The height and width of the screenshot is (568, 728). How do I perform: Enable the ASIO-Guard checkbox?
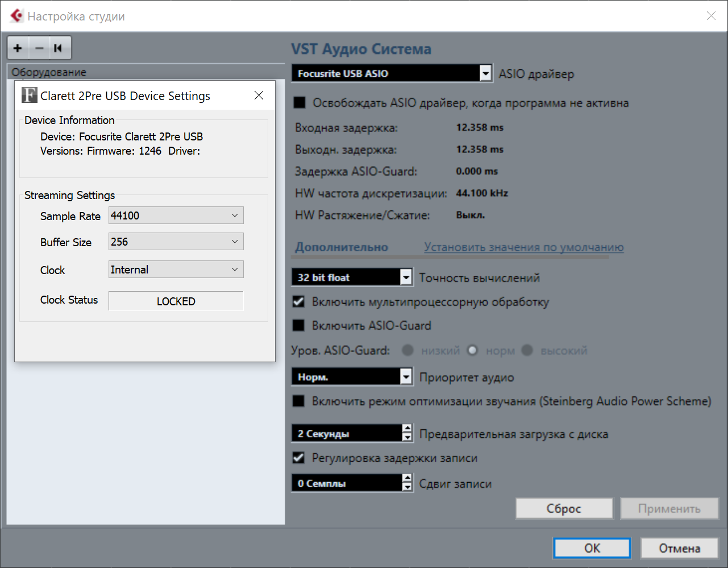point(298,326)
